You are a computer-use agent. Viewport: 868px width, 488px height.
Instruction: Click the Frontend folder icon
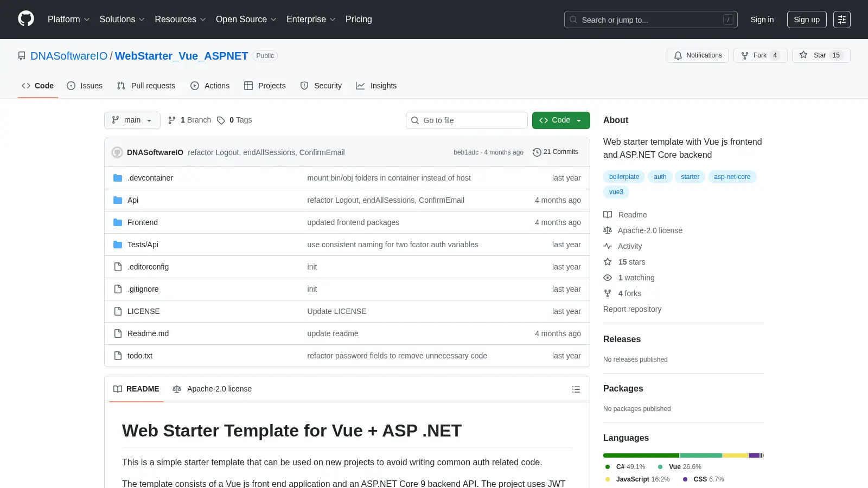[x=118, y=222]
